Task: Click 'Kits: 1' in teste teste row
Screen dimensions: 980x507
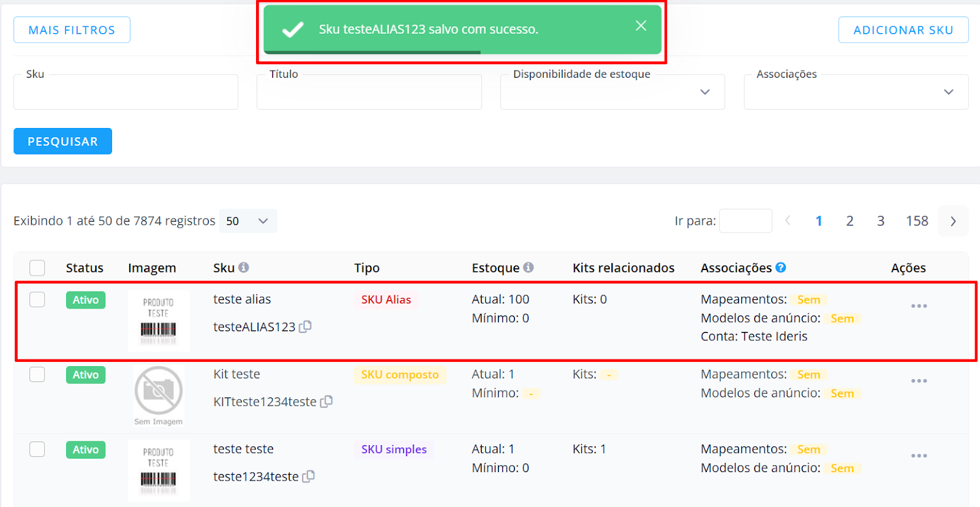Action: 589,449
